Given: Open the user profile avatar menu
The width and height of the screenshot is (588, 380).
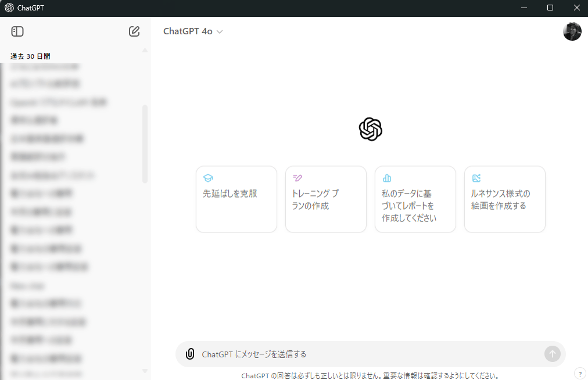Looking at the screenshot, I should pyautogui.click(x=572, y=31).
